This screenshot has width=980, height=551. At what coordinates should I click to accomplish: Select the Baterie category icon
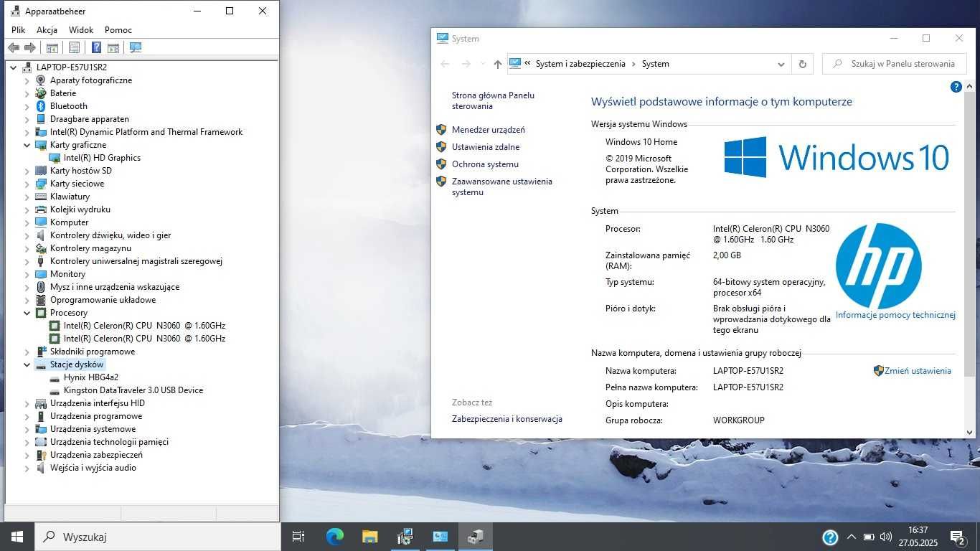tap(41, 93)
